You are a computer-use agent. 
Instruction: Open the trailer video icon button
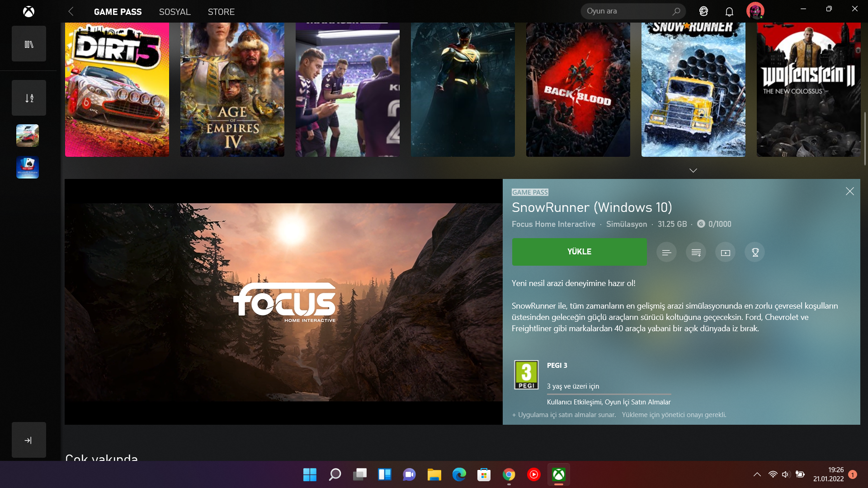(x=725, y=252)
